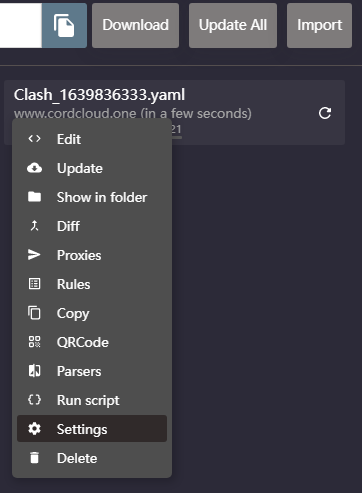
Task: Click the Update cloud download icon
Action: point(34,168)
